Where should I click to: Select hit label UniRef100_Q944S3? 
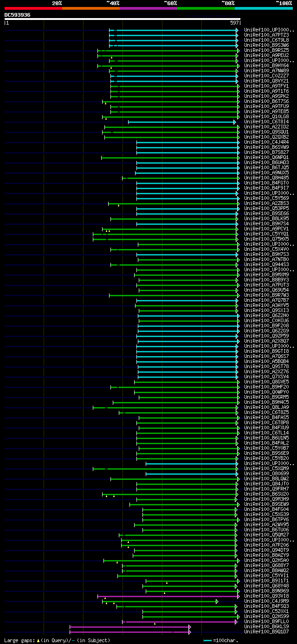click(267, 264)
